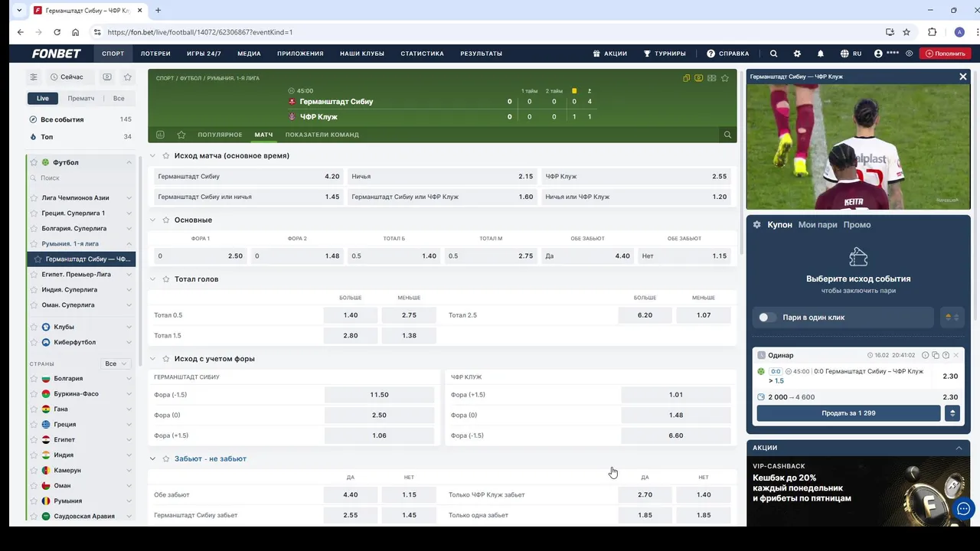980x551 pixels.
Task: Click the match header copy window icon
Action: [x=687, y=78]
